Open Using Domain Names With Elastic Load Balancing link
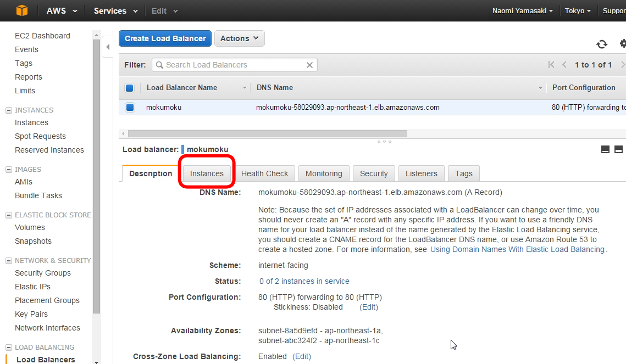The width and height of the screenshot is (626, 364). tap(517, 249)
